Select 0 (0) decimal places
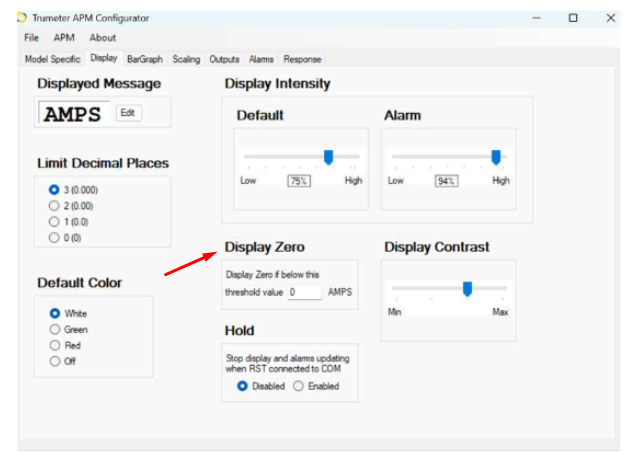The height and width of the screenshot is (461, 629). coord(65,238)
